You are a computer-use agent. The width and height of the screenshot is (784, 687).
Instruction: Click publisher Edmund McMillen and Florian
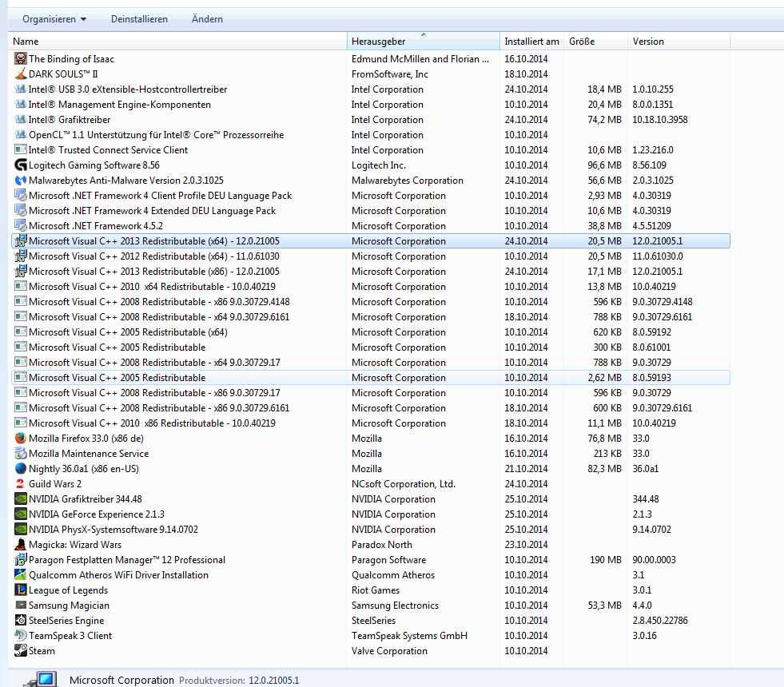pyautogui.click(x=420, y=59)
